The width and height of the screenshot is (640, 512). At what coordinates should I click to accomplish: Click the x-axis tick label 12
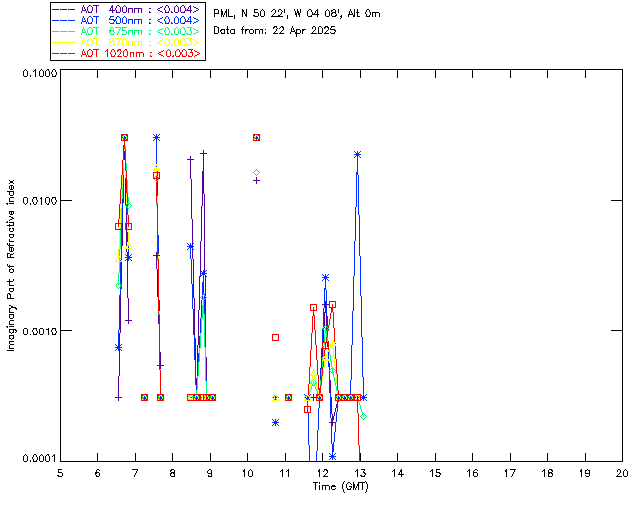[322, 473]
